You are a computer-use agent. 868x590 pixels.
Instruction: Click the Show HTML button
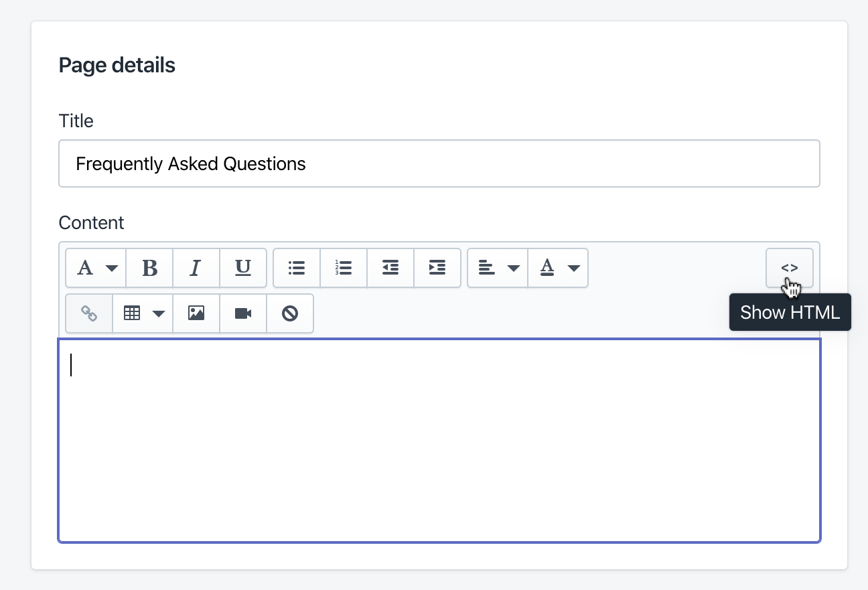[790, 268]
